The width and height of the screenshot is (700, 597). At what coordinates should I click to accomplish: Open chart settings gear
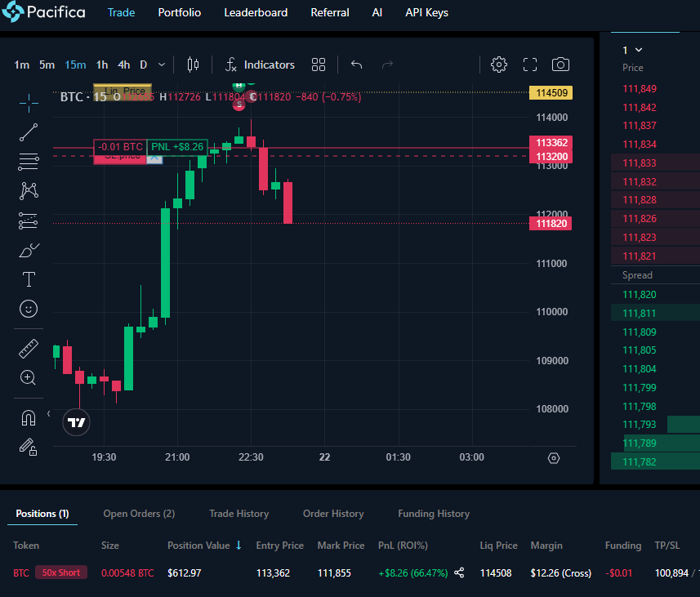click(x=499, y=65)
